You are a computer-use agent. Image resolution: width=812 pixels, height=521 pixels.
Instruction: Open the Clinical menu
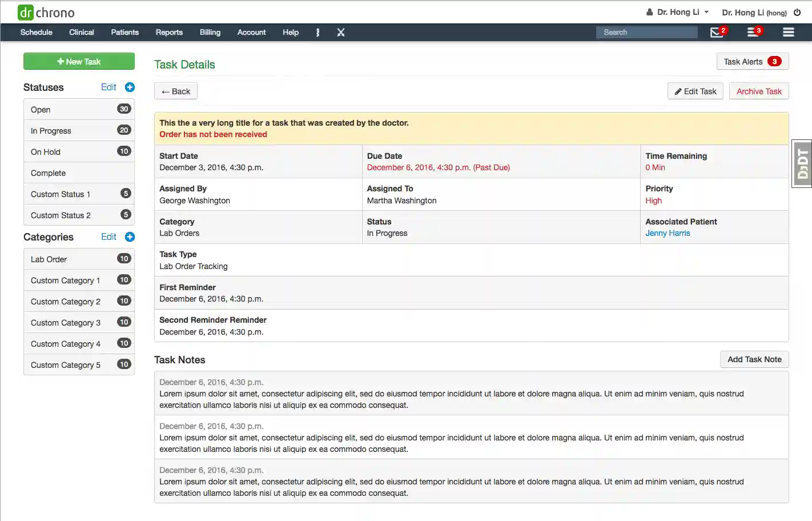[x=81, y=32]
